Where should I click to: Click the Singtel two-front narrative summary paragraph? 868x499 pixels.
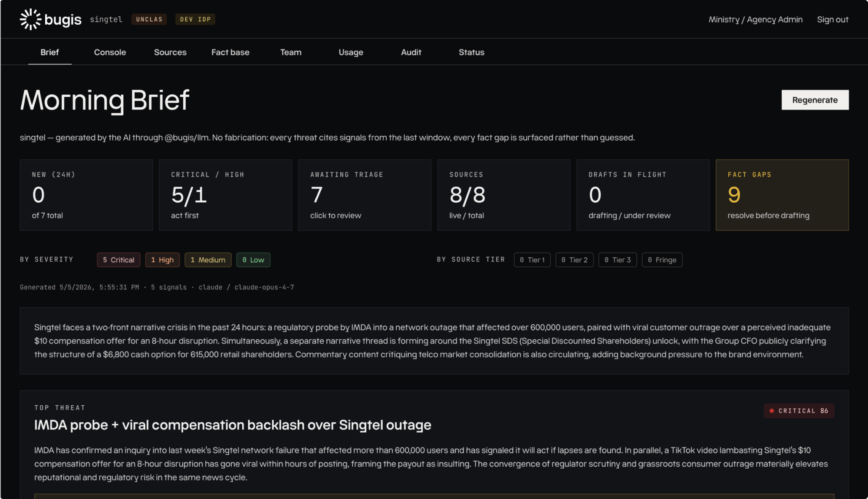[x=432, y=341]
